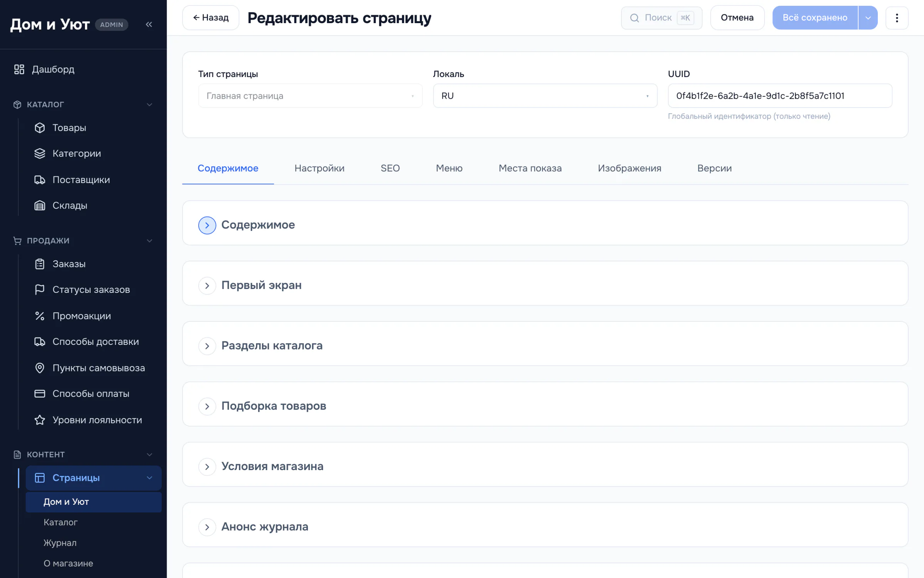Click the Статусы заказов flag icon
Image resolution: width=924 pixels, height=578 pixels.
[x=40, y=289]
